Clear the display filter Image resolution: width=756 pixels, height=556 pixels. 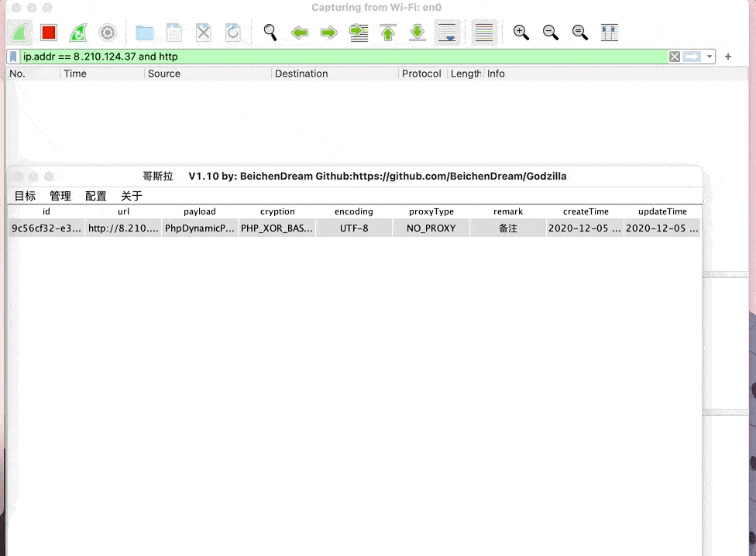pos(675,57)
